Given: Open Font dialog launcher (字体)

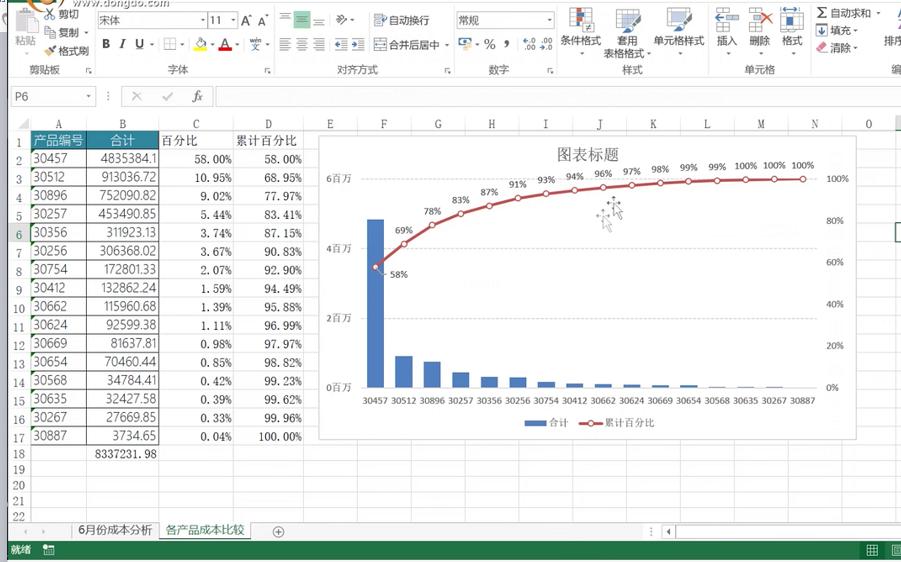Looking at the screenshot, I should [268, 71].
